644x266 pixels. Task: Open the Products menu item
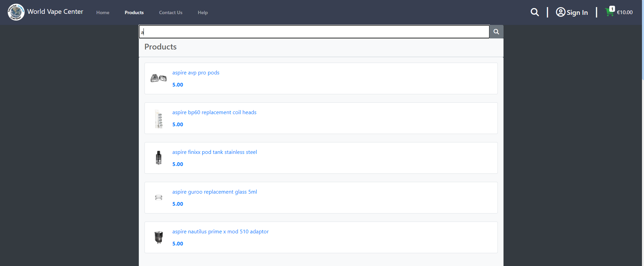click(x=134, y=12)
